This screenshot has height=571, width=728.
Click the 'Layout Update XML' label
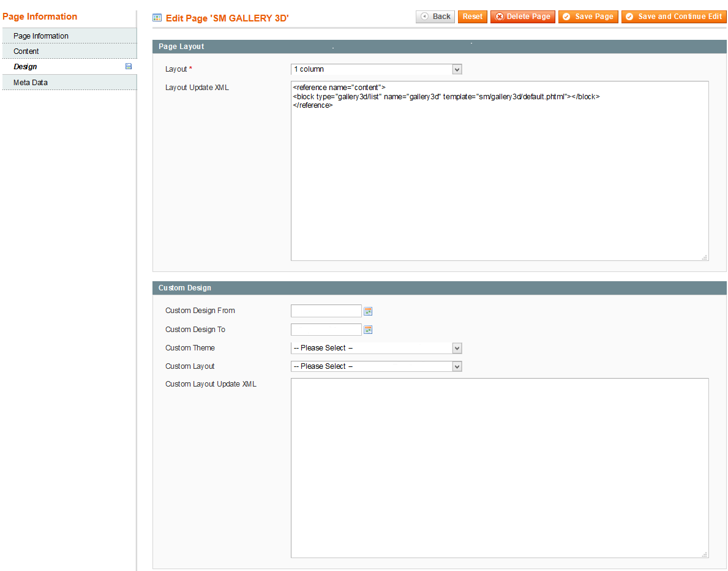197,88
